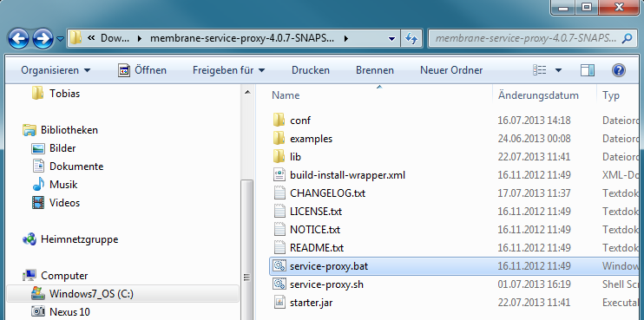This screenshot has height=320, width=644.
Task: Click the Heimnetzgruppe network icon
Action: click(30, 239)
